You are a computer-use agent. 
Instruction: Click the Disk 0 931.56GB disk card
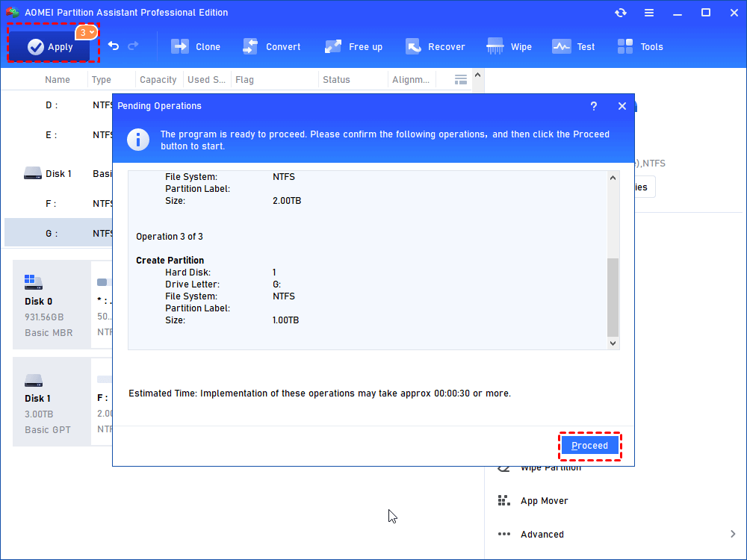52,305
